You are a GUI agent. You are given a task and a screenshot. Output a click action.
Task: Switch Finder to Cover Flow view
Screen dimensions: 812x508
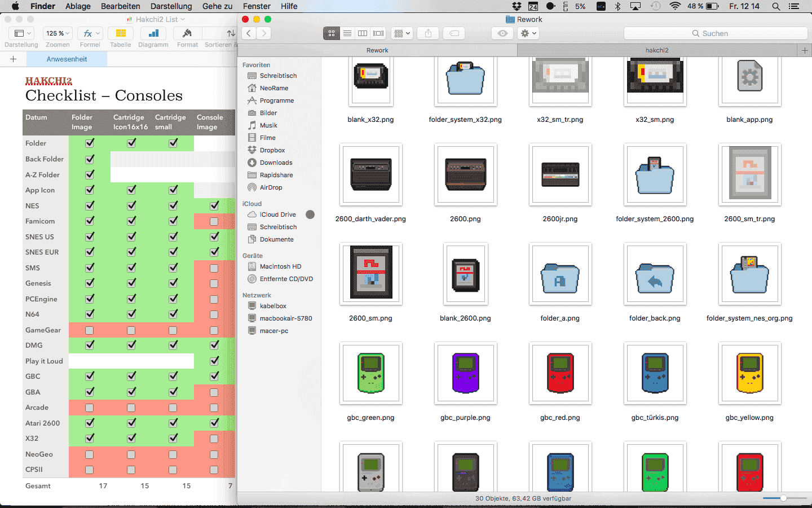click(378, 33)
